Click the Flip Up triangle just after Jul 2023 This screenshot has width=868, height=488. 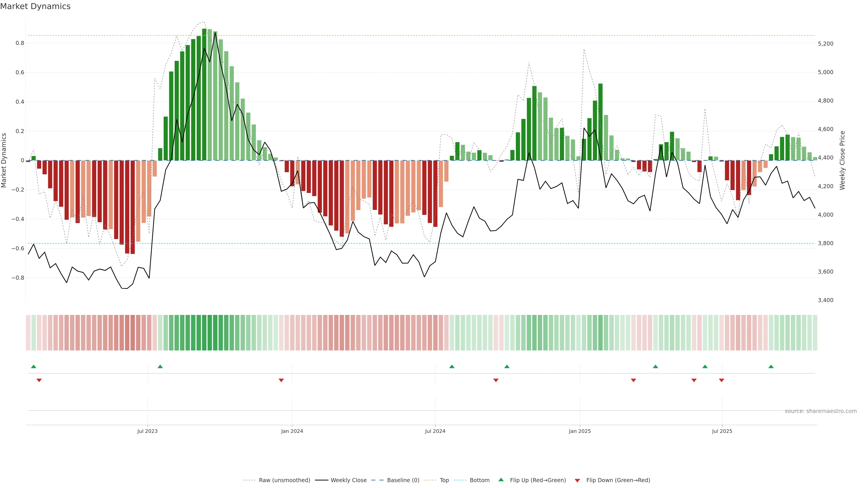click(x=160, y=366)
